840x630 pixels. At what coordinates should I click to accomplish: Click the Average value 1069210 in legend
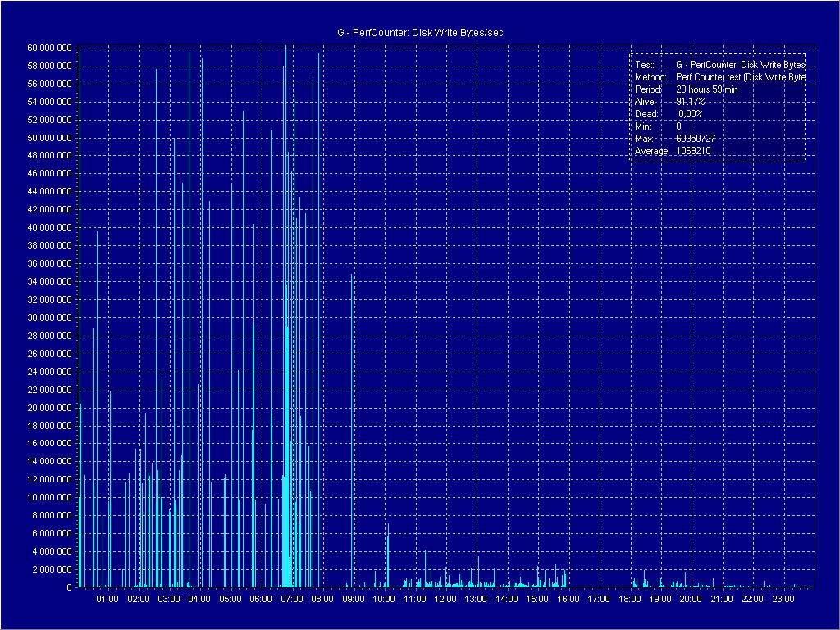coord(693,151)
